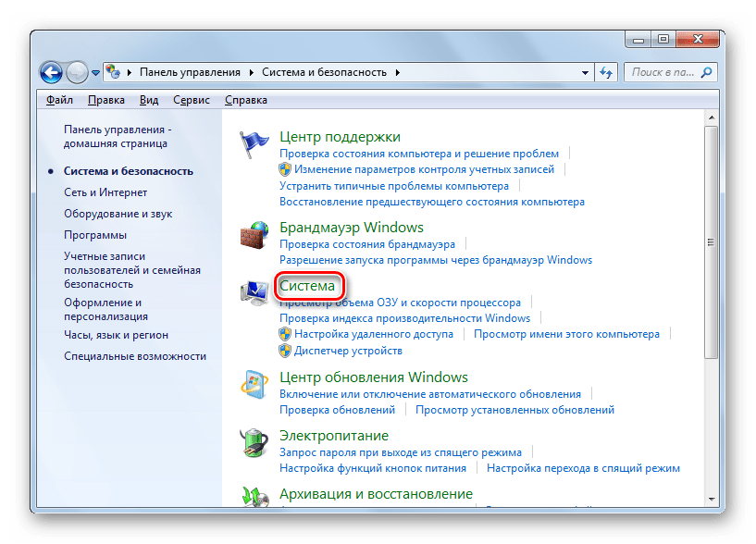Image resolution: width=756 pixels, height=544 pixels.
Task: Open Оборудование и звук category
Action: [118, 214]
